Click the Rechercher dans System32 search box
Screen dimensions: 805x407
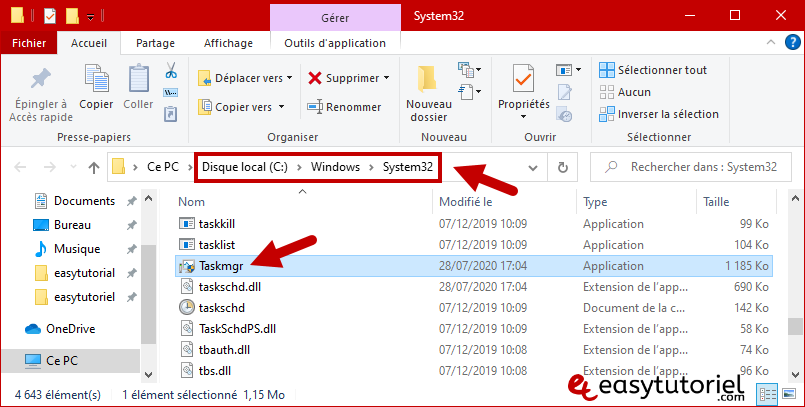click(x=691, y=167)
